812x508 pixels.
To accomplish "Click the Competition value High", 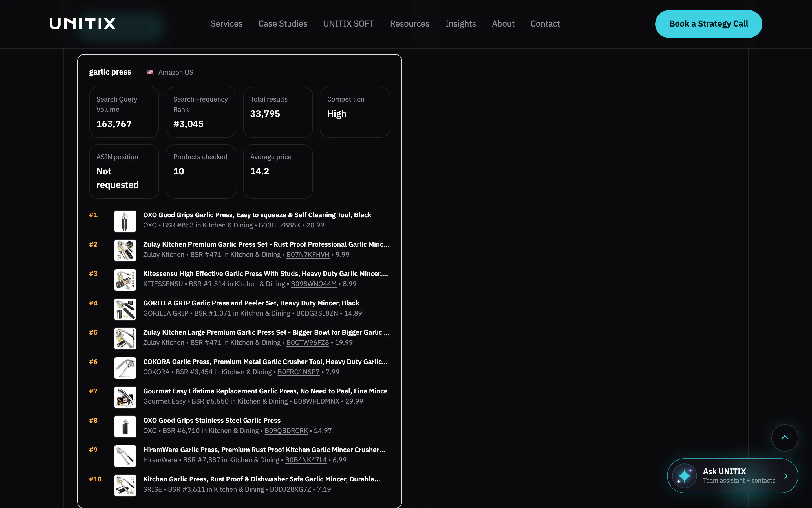I will (337, 114).
